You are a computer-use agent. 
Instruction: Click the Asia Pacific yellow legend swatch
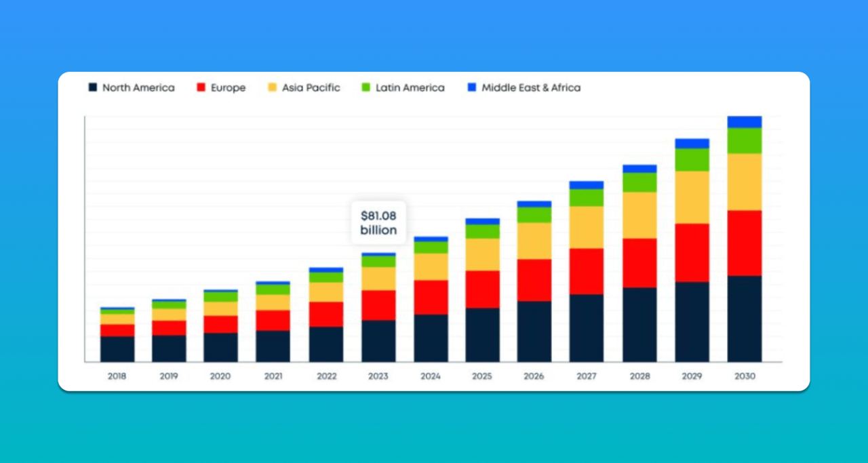click(272, 87)
